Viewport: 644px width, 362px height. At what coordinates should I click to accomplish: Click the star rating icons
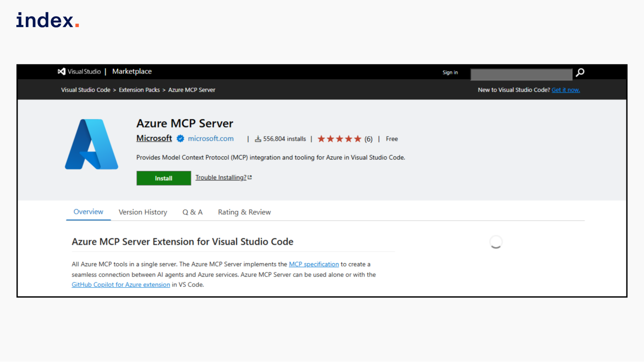(x=339, y=139)
